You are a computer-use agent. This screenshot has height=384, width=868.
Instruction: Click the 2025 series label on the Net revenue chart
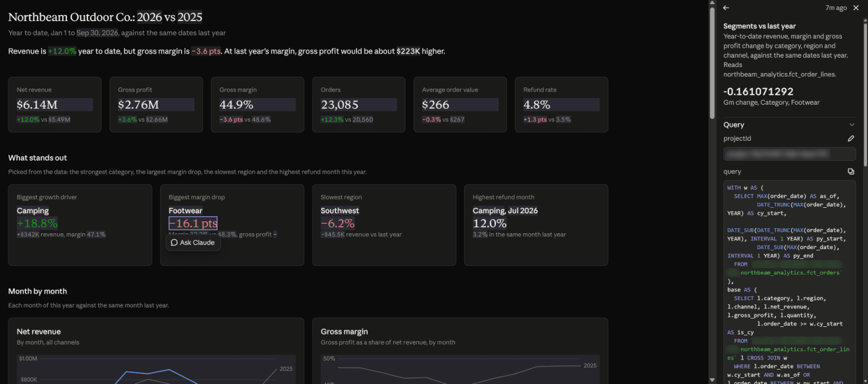286,368
